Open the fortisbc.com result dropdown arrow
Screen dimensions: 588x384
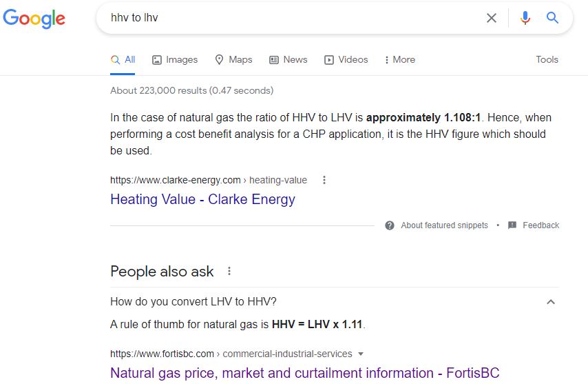[x=361, y=354]
